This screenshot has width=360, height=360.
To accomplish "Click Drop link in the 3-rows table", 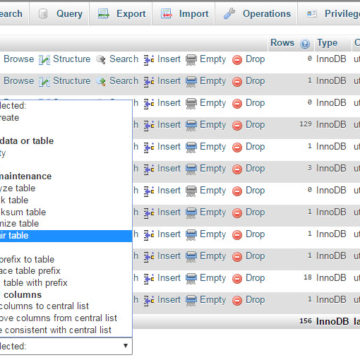I will (255, 169).
